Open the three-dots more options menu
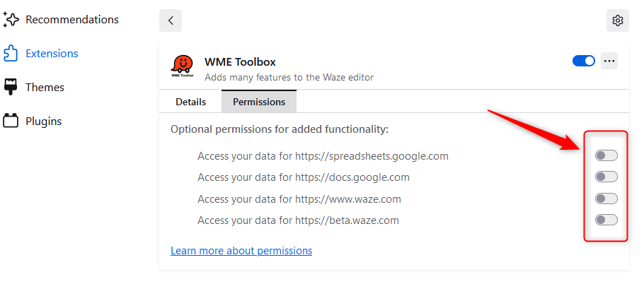 coord(609,61)
